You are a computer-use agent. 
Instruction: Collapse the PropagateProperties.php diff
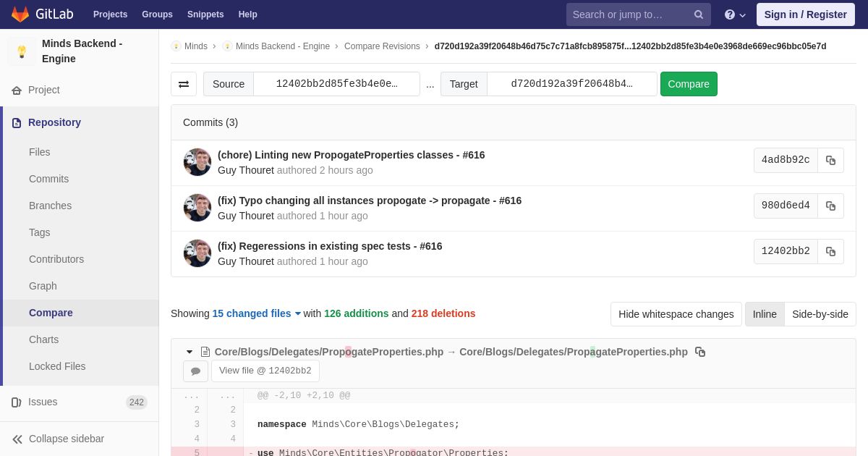coord(190,352)
